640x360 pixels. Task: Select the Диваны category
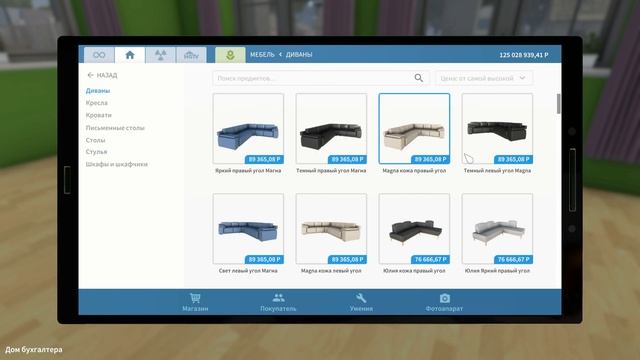pos(98,91)
